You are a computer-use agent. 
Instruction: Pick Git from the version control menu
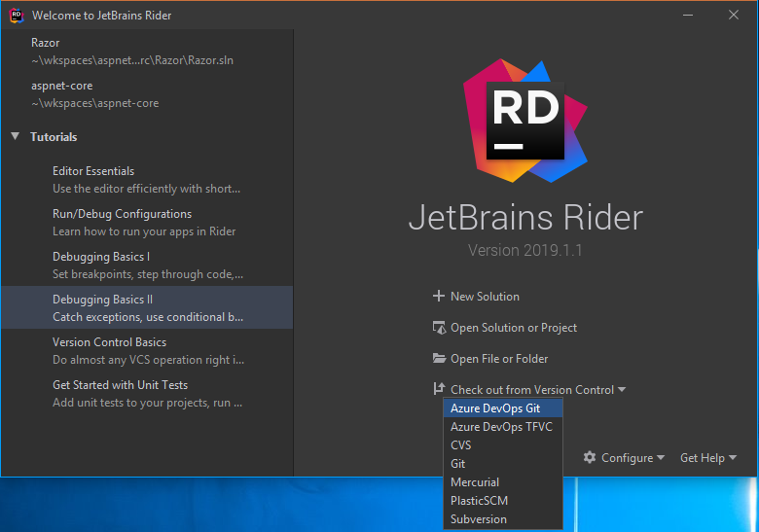tap(503, 463)
